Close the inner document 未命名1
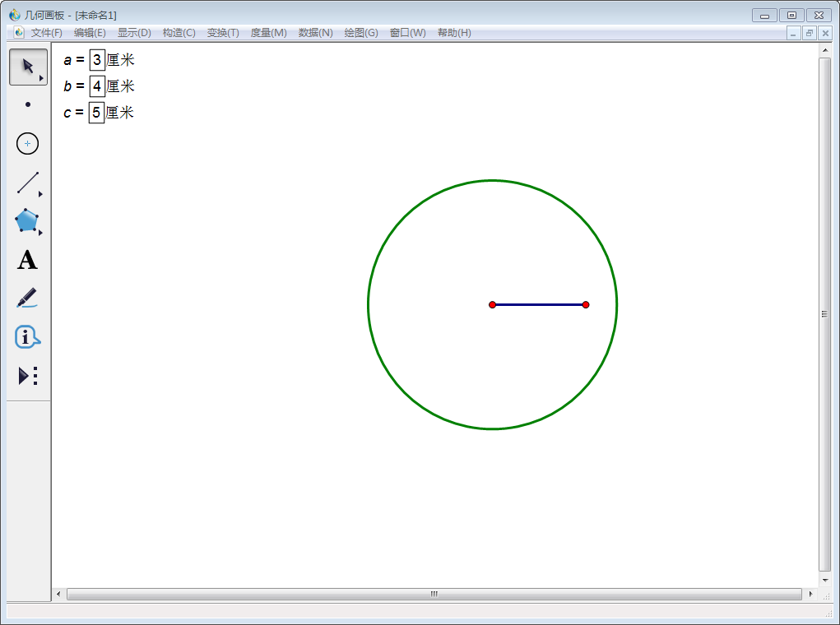The image size is (840, 625). point(825,33)
